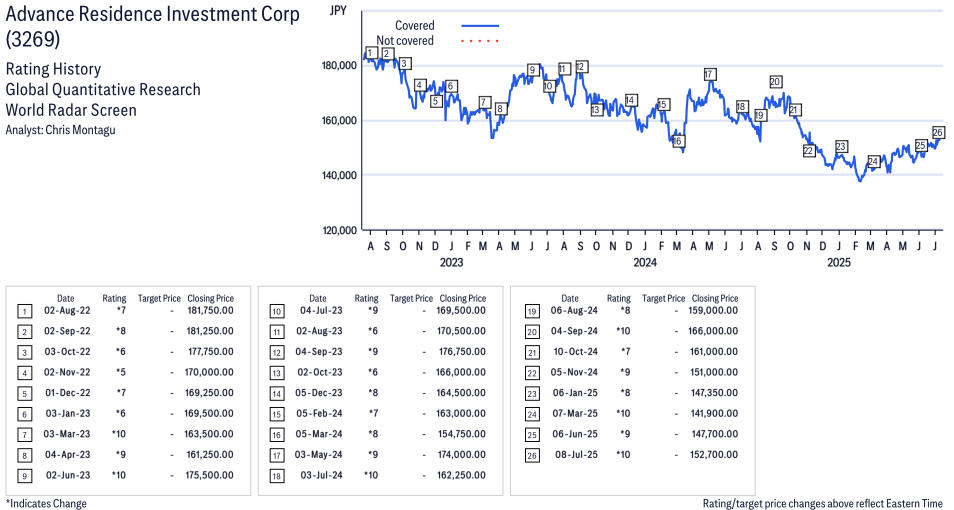Click the Rating History heading
This screenshot has height=510, width=954.
(53, 69)
